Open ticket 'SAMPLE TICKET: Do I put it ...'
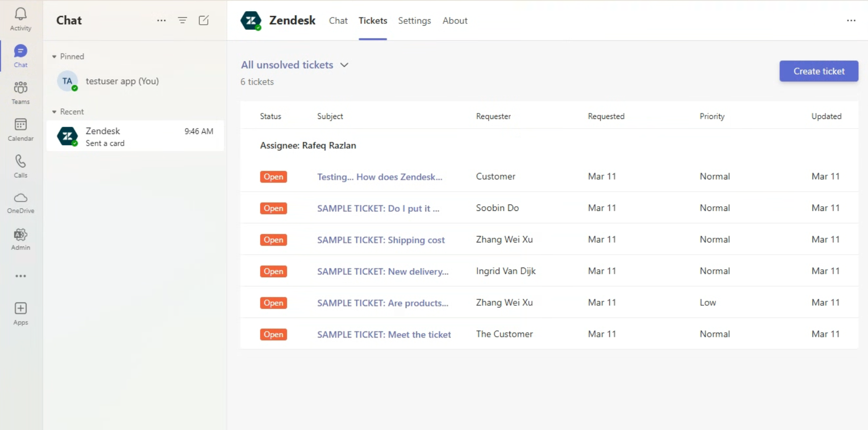868x430 pixels. point(378,208)
